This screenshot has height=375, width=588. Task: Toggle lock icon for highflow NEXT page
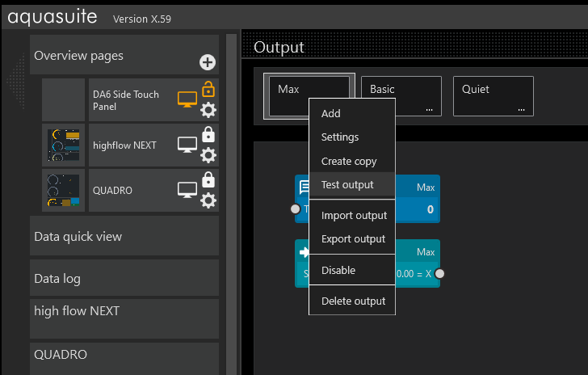pyautogui.click(x=208, y=135)
